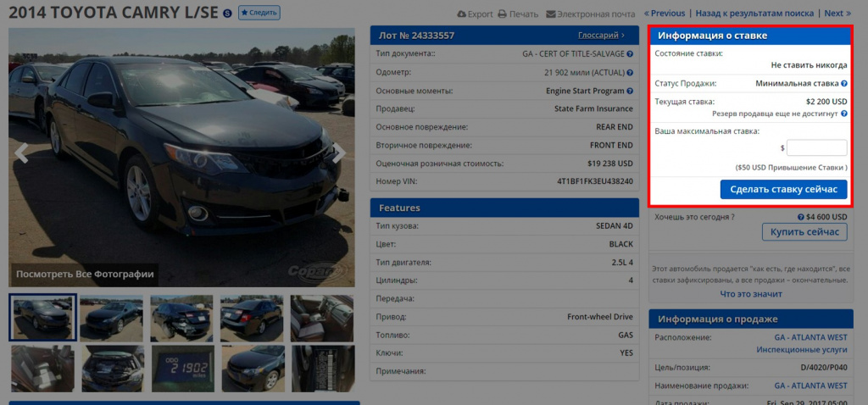
Task: Click the $19 238 USD retail value
Action: tap(610, 164)
